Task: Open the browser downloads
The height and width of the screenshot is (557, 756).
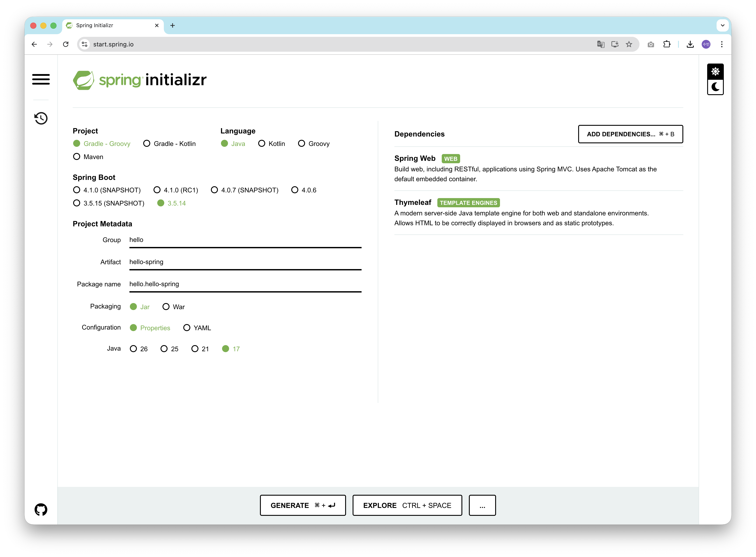Action: [x=690, y=44]
